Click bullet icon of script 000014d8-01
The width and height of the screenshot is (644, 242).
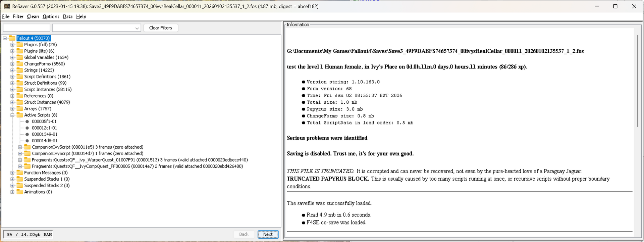[27, 141]
